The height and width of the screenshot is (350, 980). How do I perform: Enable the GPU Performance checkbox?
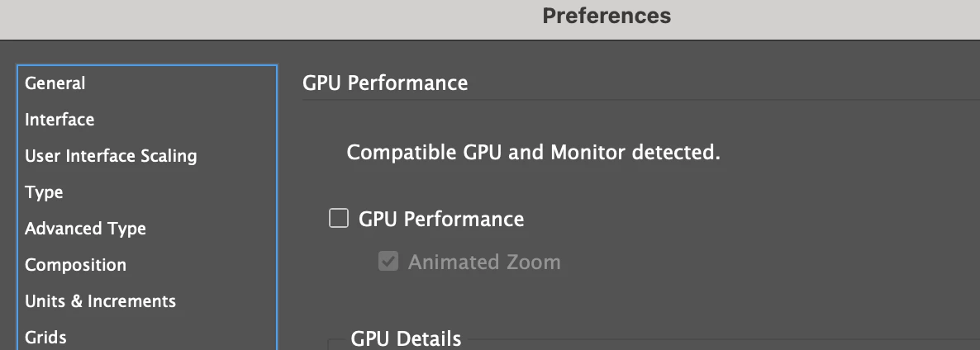[x=339, y=219]
